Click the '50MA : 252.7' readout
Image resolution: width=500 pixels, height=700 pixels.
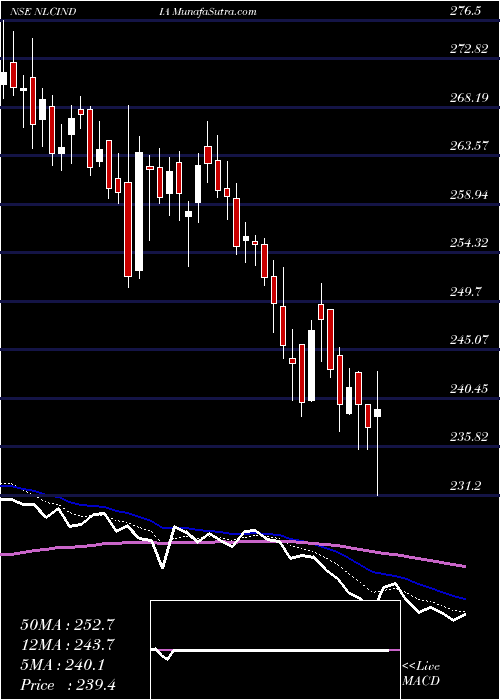tap(68, 625)
